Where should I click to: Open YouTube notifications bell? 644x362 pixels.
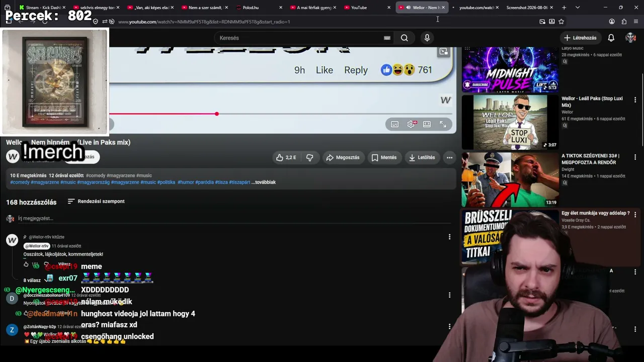[611, 38]
